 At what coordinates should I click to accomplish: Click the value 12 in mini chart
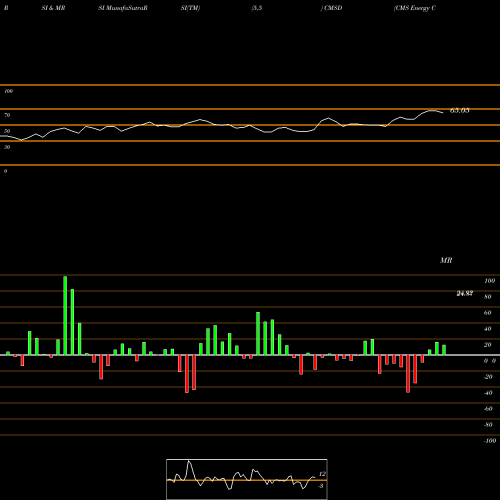click(x=322, y=474)
